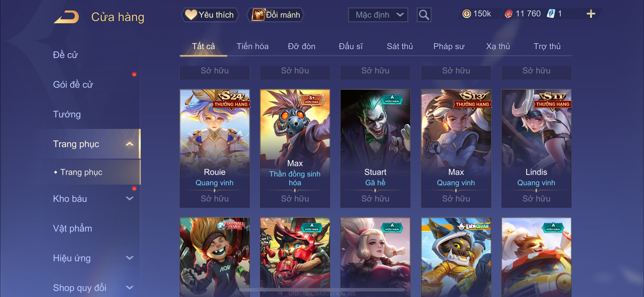Expand the Kho báu sidebar section
The width and height of the screenshot is (644, 297).
(129, 199)
